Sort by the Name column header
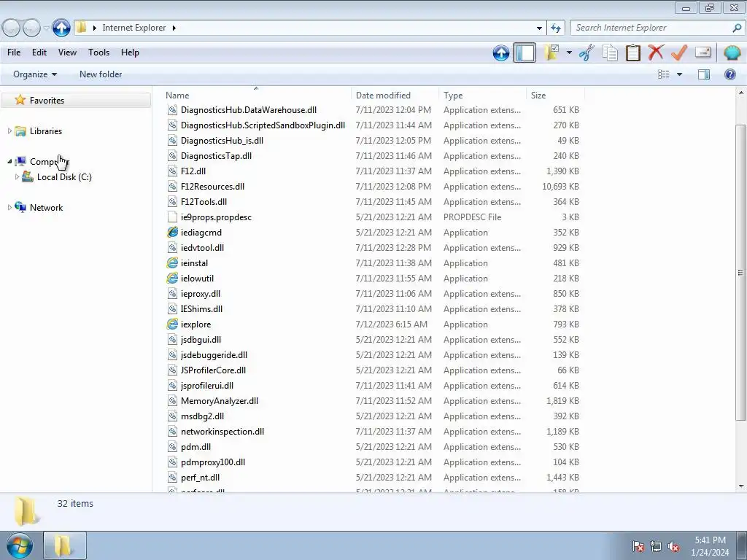Viewport: 747px width, 560px height. pos(256,96)
